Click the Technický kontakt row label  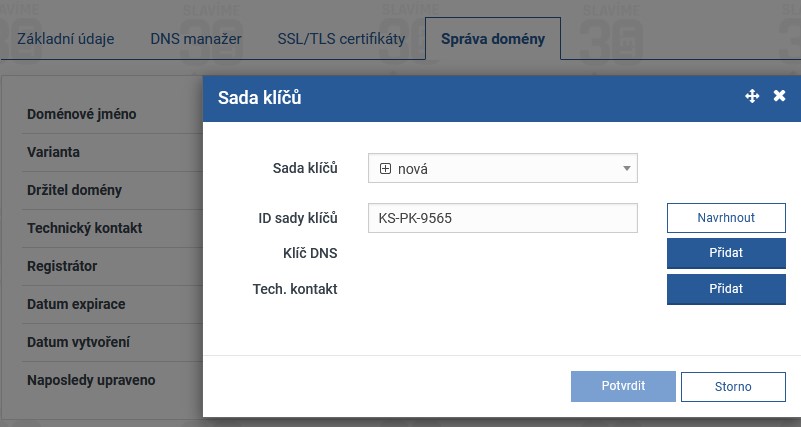84,228
